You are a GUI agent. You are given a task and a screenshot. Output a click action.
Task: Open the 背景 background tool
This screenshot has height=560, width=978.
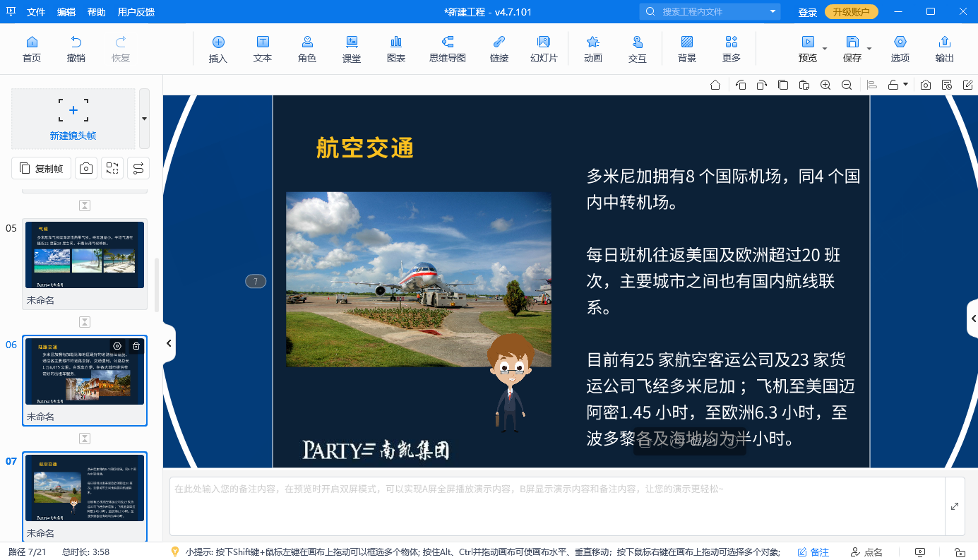click(687, 49)
